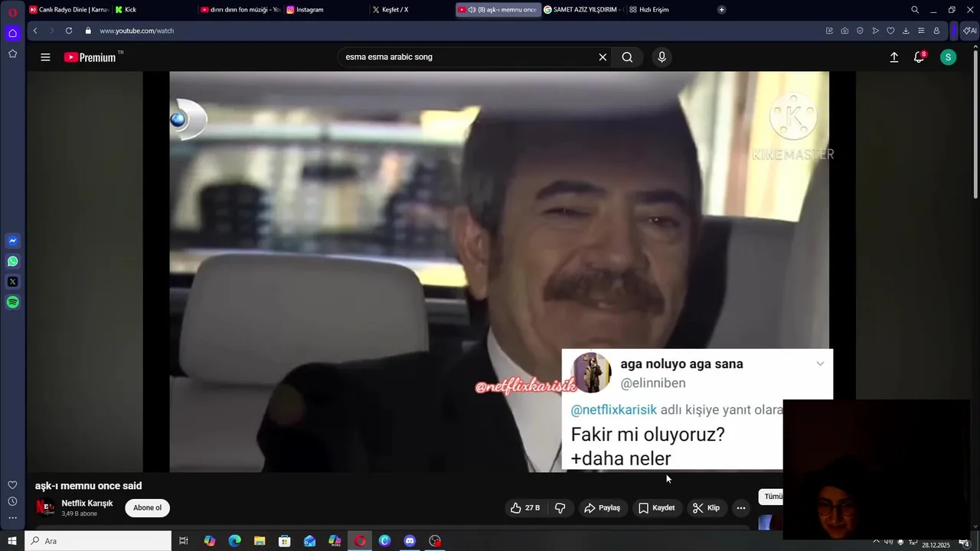The width and height of the screenshot is (980, 551).
Task: Select the Tümü filter chip
Action: pyautogui.click(x=772, y=497)
